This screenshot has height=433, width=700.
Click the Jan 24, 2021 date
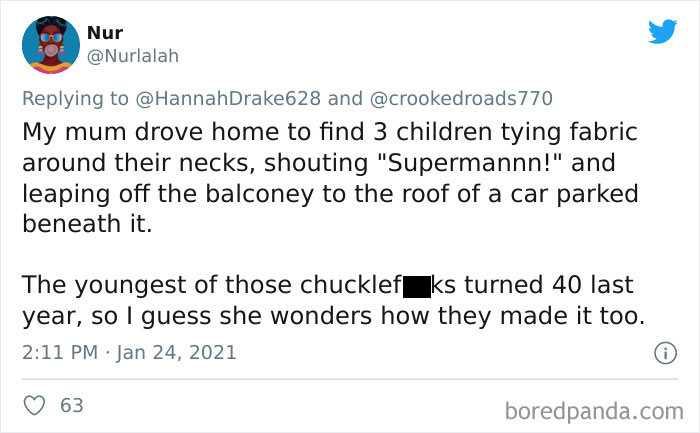point(178,352)
